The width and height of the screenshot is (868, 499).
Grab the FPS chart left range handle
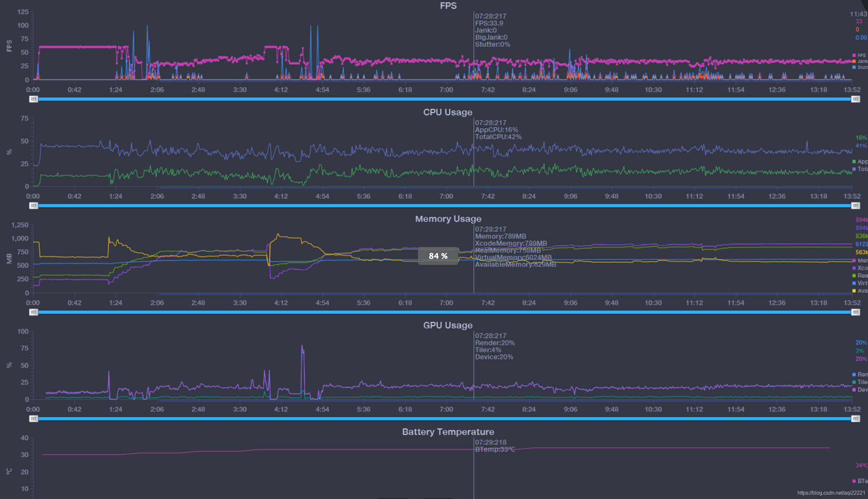point(33,99)
